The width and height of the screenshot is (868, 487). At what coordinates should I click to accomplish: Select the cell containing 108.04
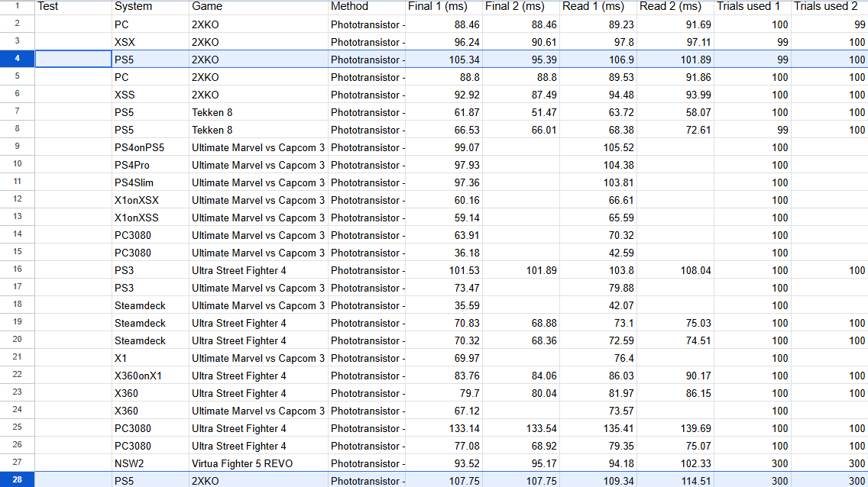tap(675, 269)
